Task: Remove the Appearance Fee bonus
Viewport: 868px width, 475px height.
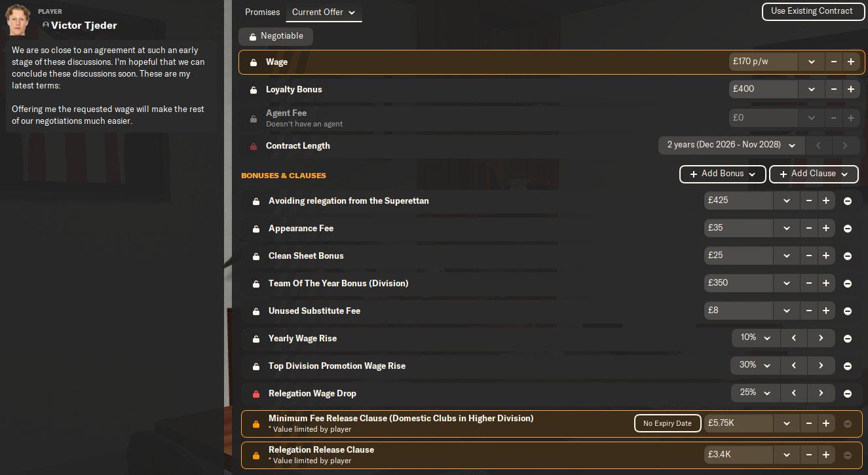Action: (848, 229)
